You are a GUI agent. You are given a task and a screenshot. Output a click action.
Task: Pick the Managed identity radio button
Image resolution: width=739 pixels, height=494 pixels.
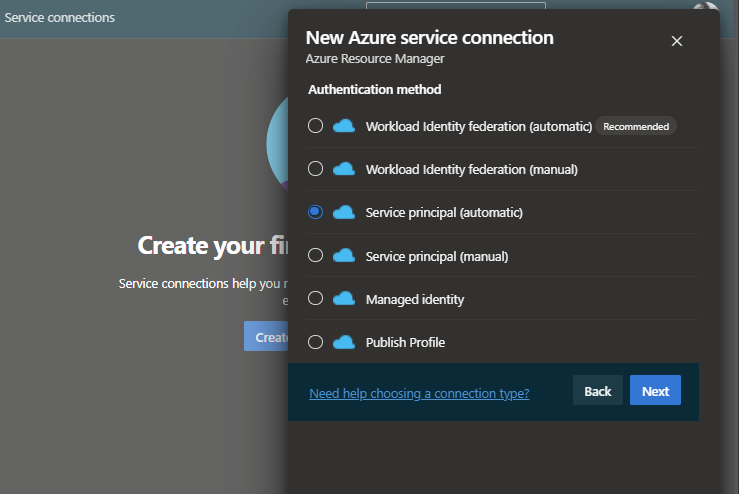[315, 298]
